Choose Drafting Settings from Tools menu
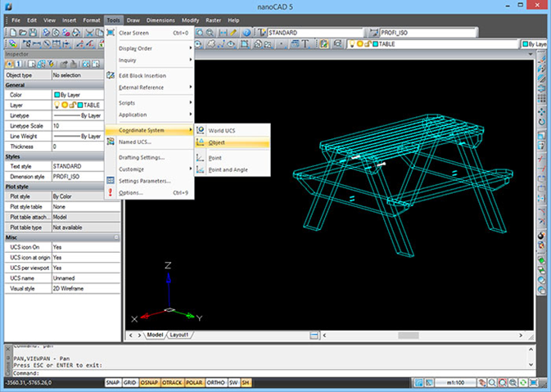This screenshot has height=392, width=551. (x=142, y=157)
